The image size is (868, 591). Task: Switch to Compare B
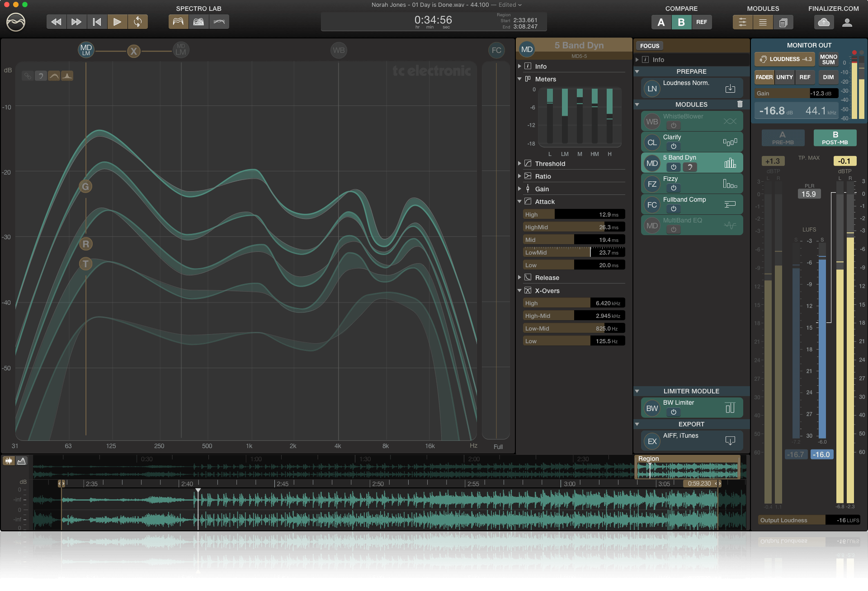(681, 22)
